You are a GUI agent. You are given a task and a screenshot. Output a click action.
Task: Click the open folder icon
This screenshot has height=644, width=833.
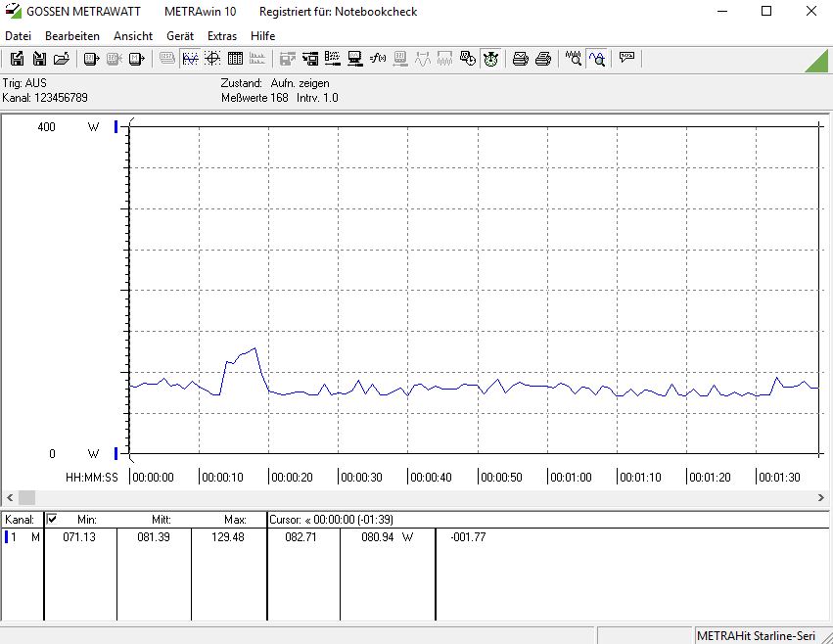pyautogui.click(x=62, y=59)
